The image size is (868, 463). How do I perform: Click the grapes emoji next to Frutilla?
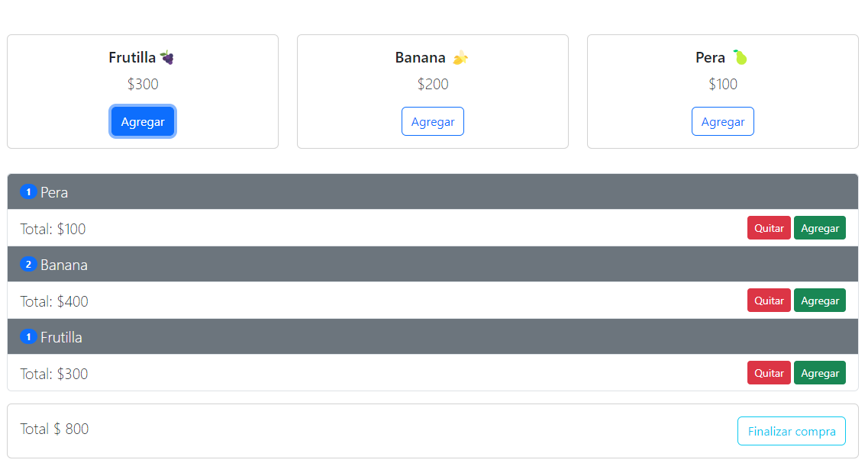[x=167, y=57]
